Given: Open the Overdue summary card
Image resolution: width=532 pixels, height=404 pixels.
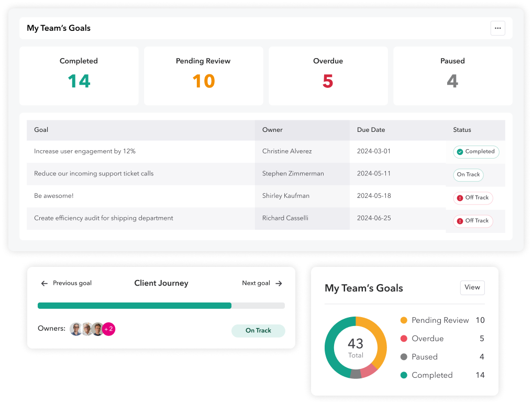Looking at the screenshot, I should [328, 76].
